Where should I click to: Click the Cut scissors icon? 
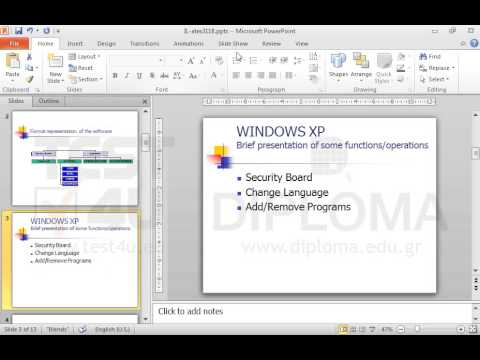(x=29, y=57)
